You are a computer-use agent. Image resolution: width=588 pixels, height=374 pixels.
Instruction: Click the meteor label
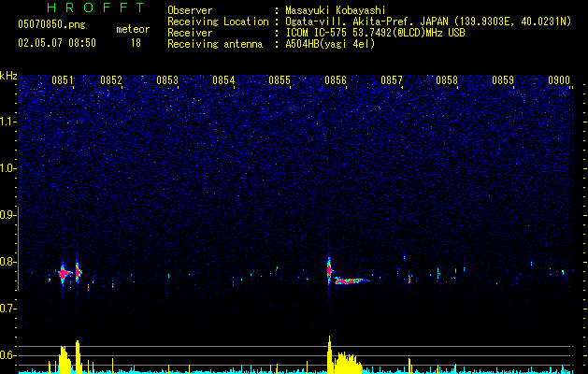[x=133, y=29]
